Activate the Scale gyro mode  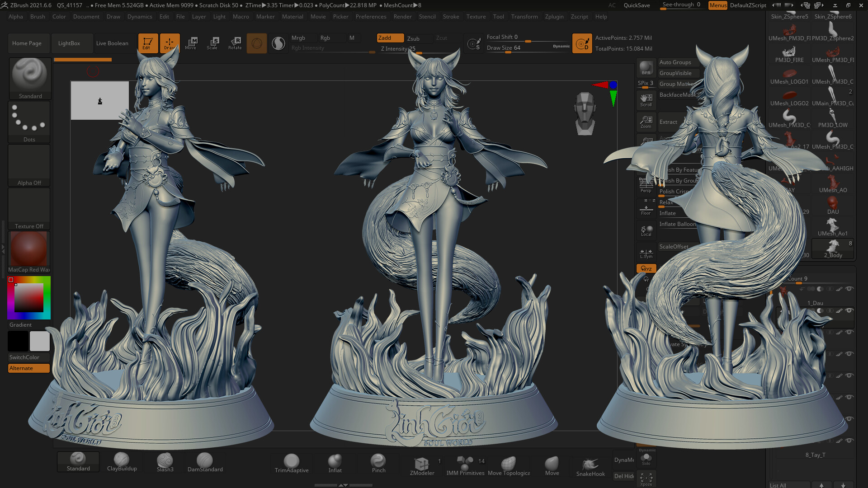pos(212,43)
